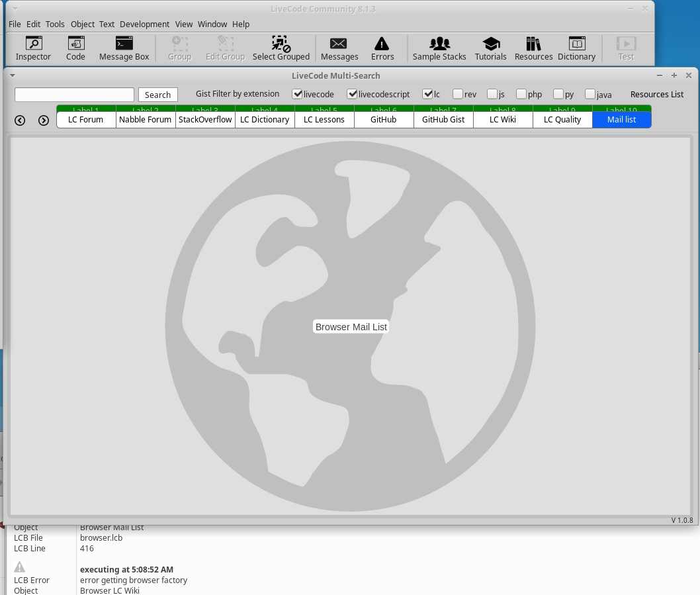Click the browser forward arrow
700x595 pixels.
[44, 120]
